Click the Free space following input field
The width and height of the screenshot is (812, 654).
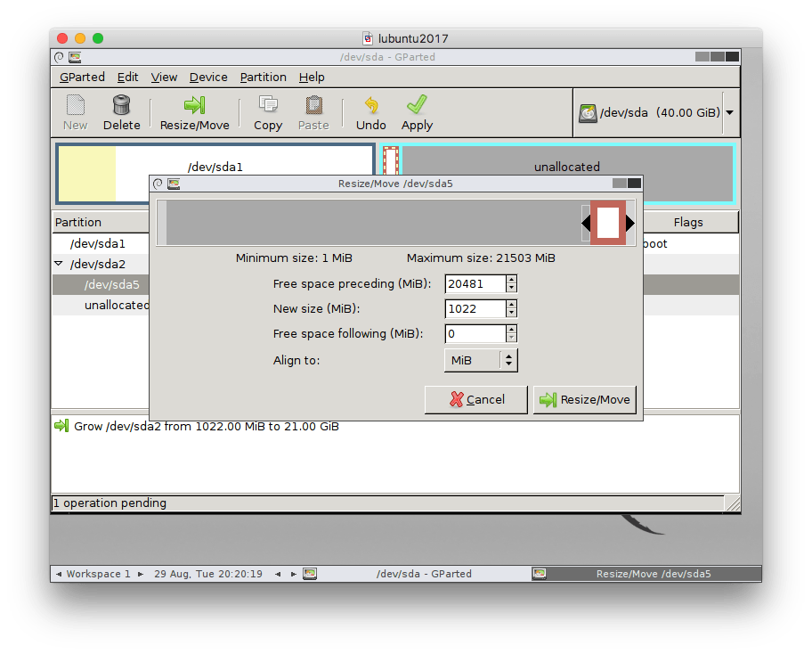(x=475, y=334)
